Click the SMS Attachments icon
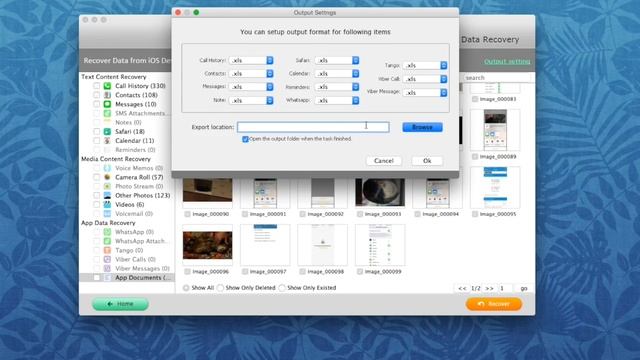The image size is (640, 360). [107, 113]
